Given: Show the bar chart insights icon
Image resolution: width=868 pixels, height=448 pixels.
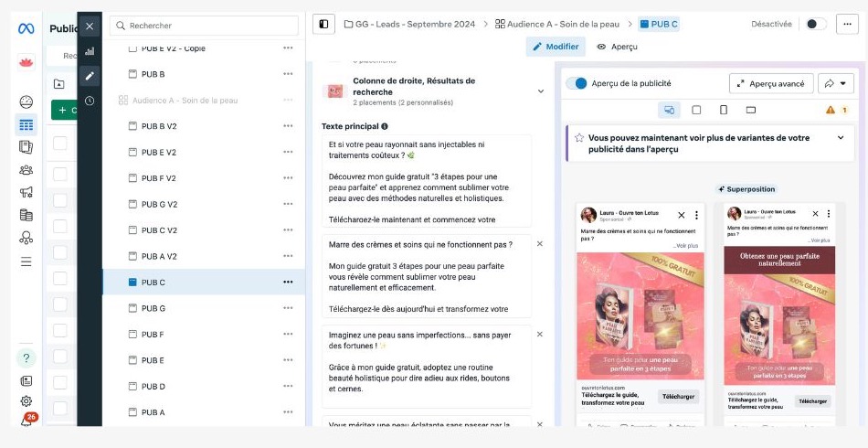Looking at the screenshot, I should 90,51.
